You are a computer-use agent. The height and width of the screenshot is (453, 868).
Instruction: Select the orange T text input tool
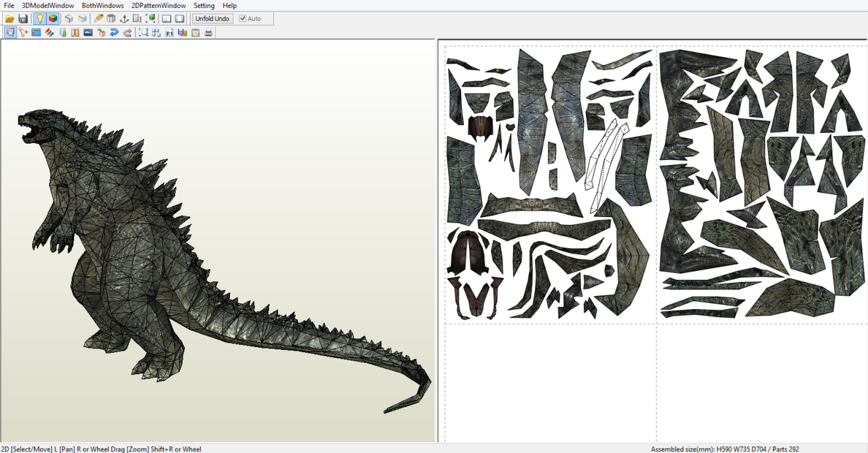(x=75, y=33)
